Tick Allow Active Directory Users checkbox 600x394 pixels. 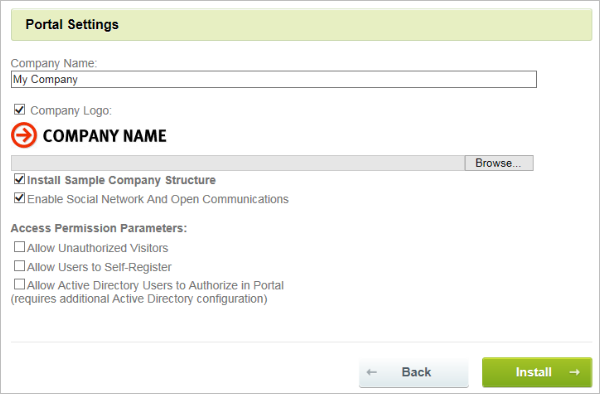[20, 284]
